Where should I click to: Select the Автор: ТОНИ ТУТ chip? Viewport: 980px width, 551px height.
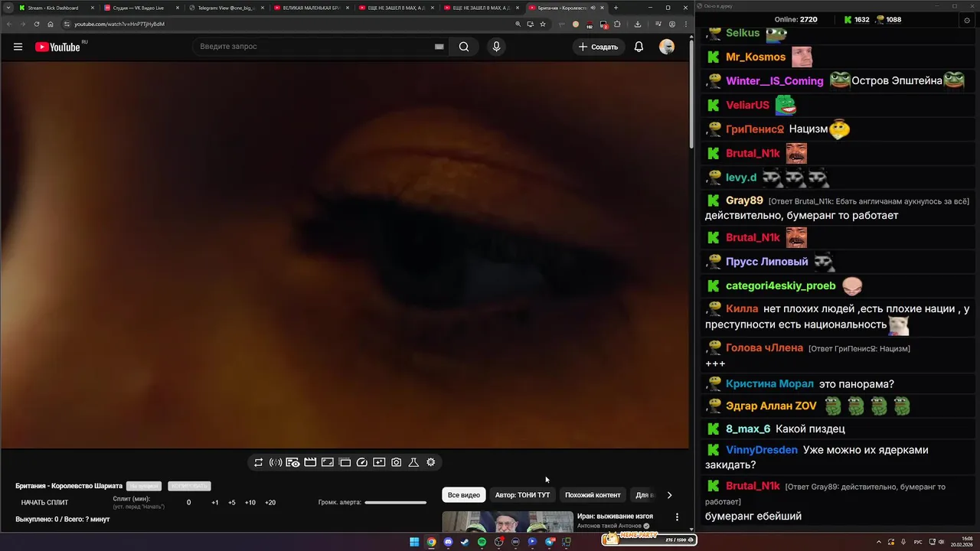522,495
